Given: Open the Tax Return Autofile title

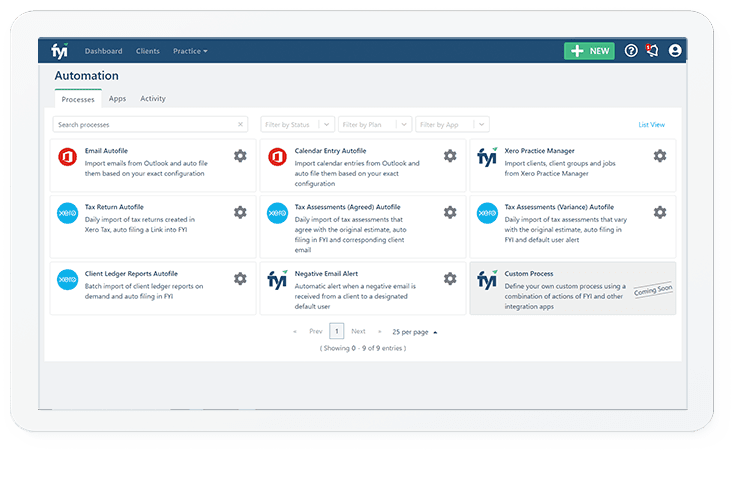Looking at the screenshot, I should (x=114, y=207).
